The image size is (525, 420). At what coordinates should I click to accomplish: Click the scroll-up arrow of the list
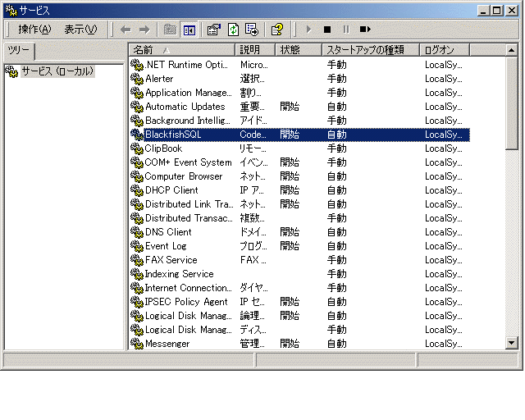tap(511, 50)
